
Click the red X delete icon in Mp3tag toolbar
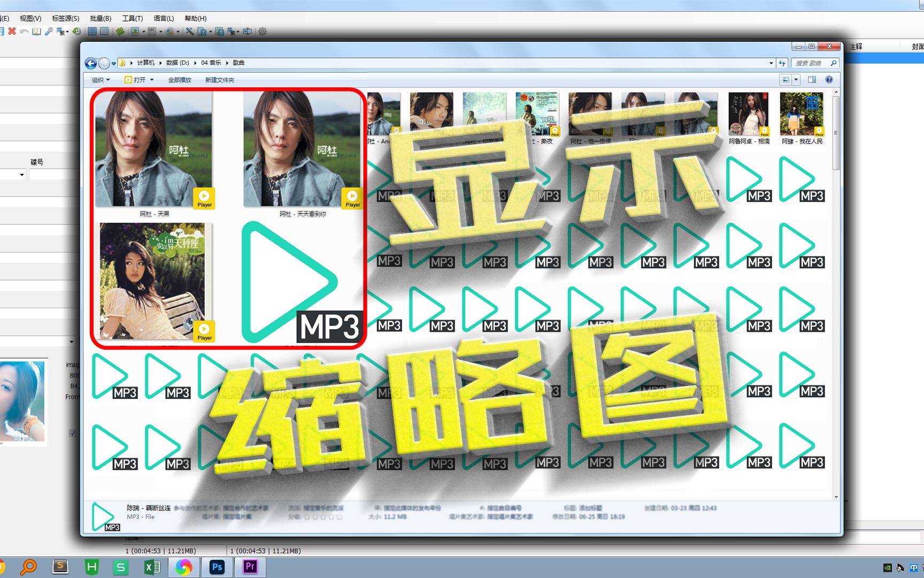[x=12, y=32]
